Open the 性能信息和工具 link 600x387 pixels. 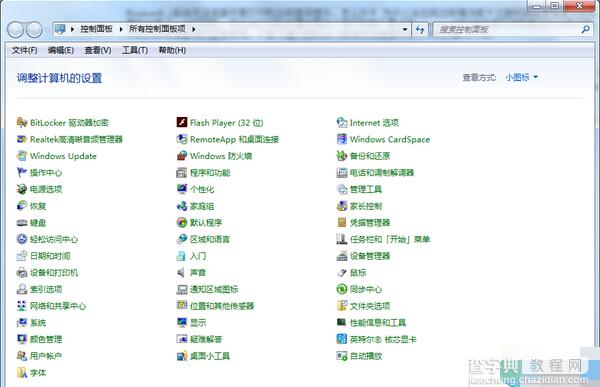378,323
